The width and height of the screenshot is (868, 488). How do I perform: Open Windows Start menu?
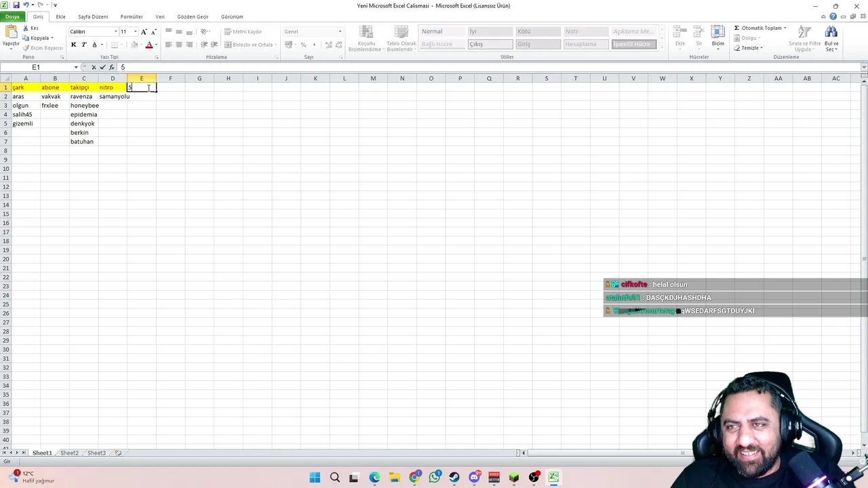[x=315, y=478]
